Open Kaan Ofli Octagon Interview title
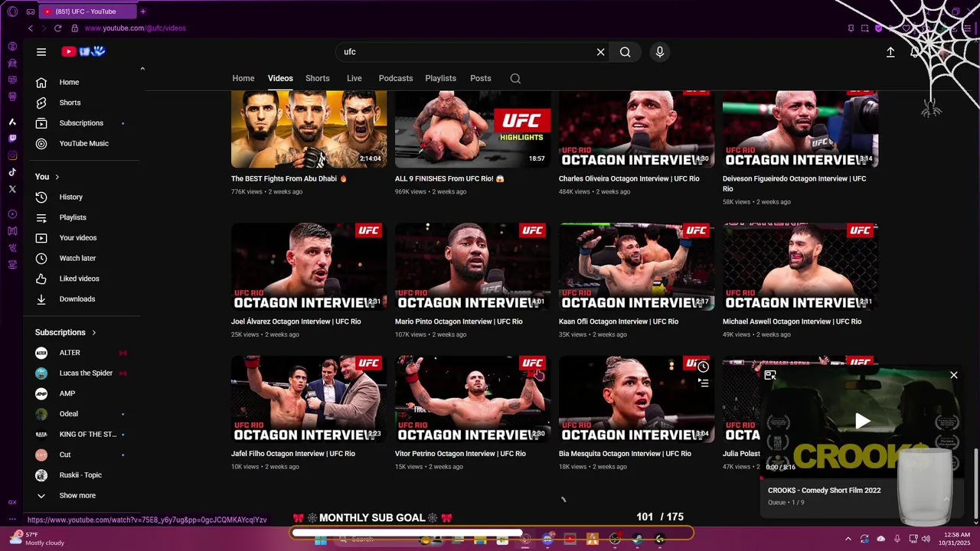 (619, 321)
